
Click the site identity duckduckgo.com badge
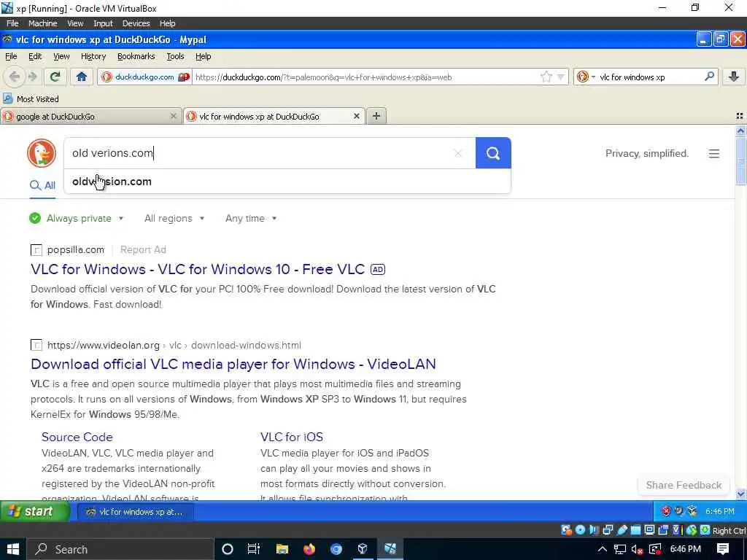(145, 77)
